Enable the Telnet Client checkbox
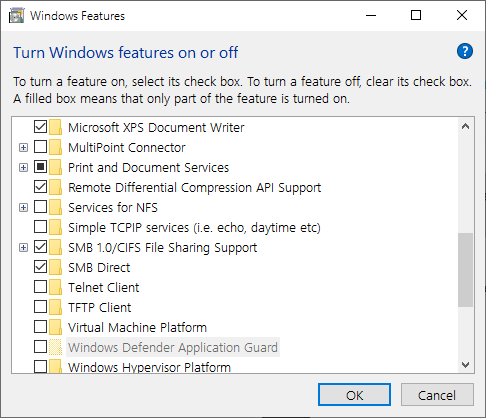Viewport: 486px width, 418px height. (x=40, y=287)
